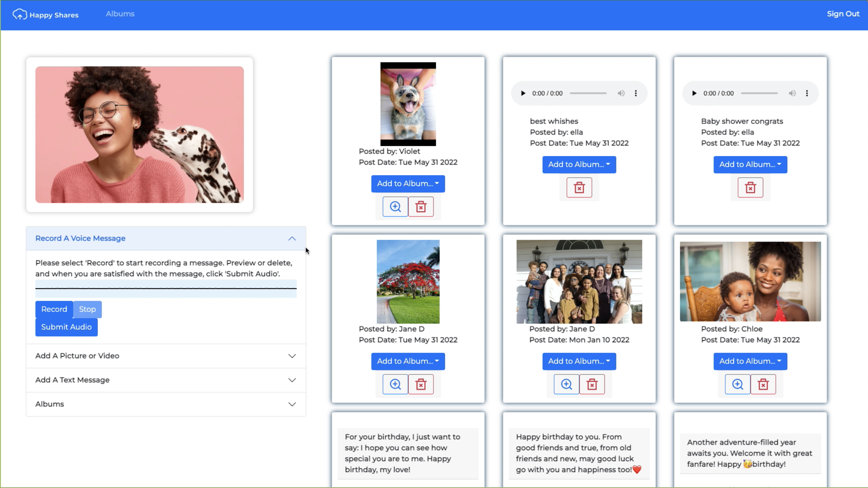This screenshot has height=488, width=868.
Task: Click 'Posted by: Chloe' text
Action: tap(732, 329)
